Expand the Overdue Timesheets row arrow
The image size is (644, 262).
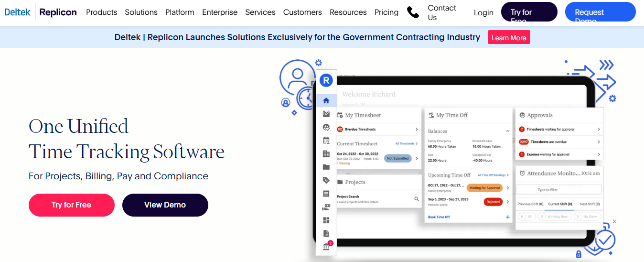(x=417, y=130)
